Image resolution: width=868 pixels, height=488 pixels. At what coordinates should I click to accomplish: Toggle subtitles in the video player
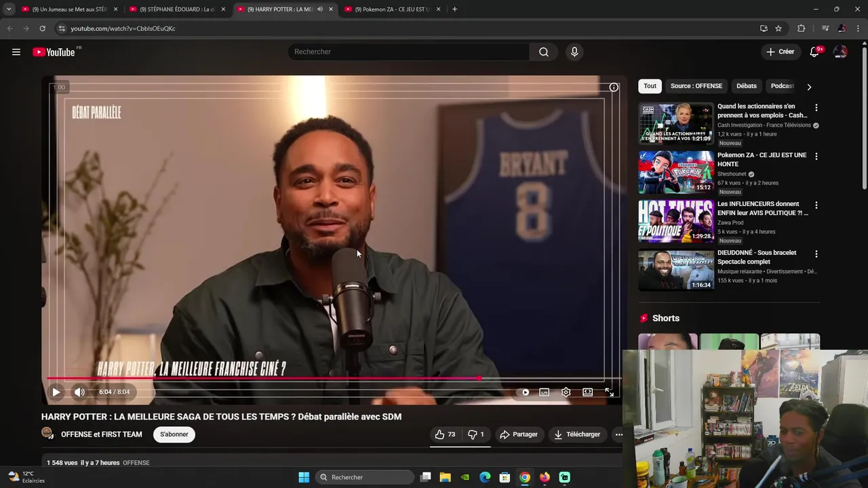coord(544,392)
